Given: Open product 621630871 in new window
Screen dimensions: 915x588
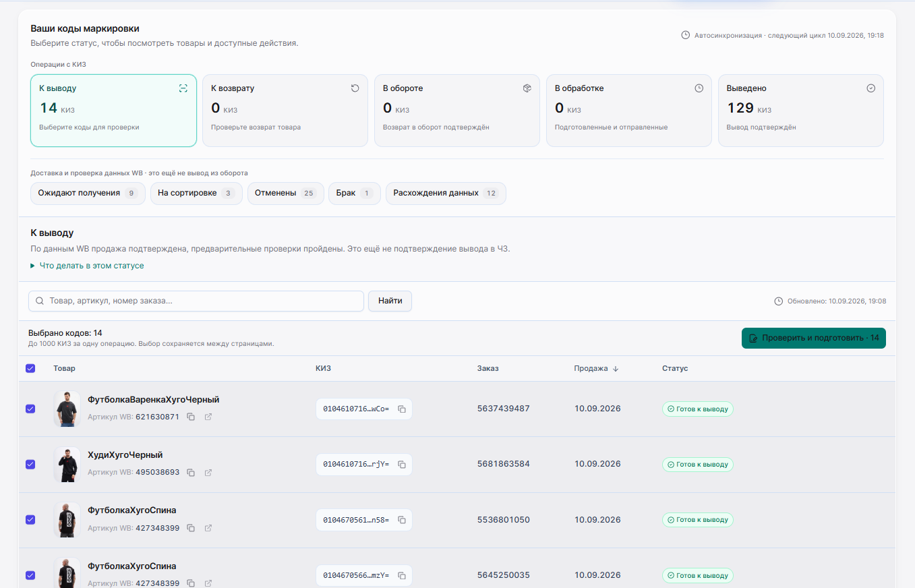Looking at the screenshot, I should [208, 417].
